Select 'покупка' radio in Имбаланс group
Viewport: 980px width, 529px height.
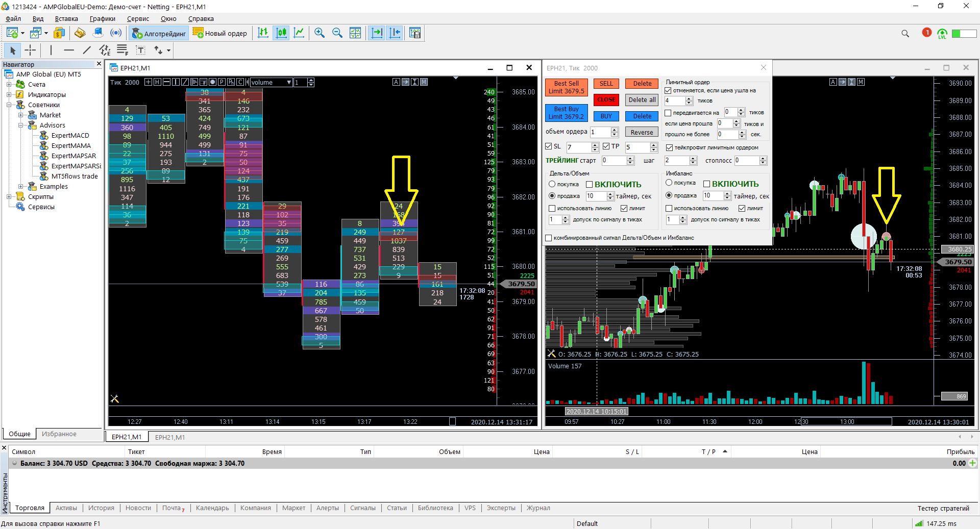[669, 183]
